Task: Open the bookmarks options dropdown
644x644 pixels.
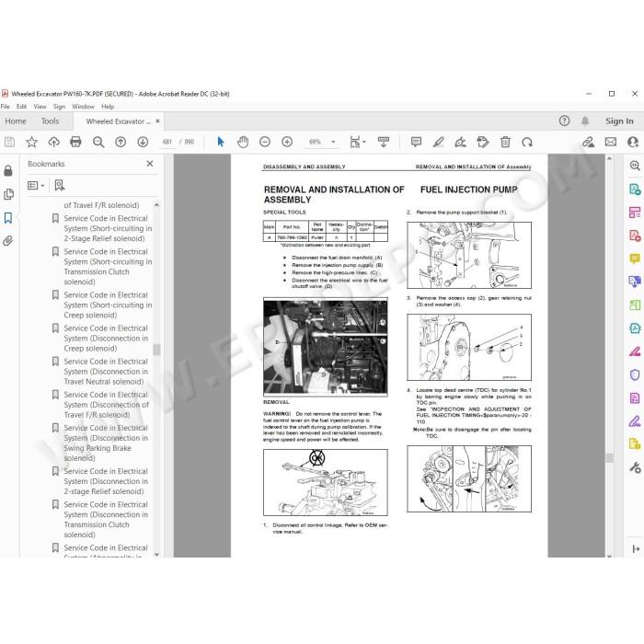Action: click(36, 186)
